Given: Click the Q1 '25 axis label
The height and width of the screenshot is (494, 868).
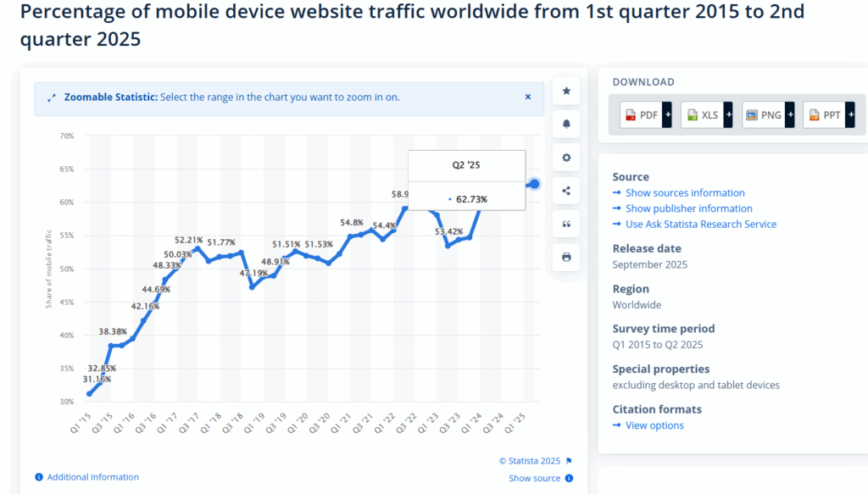Looking at the screenshot, I should tap(515, 423).
